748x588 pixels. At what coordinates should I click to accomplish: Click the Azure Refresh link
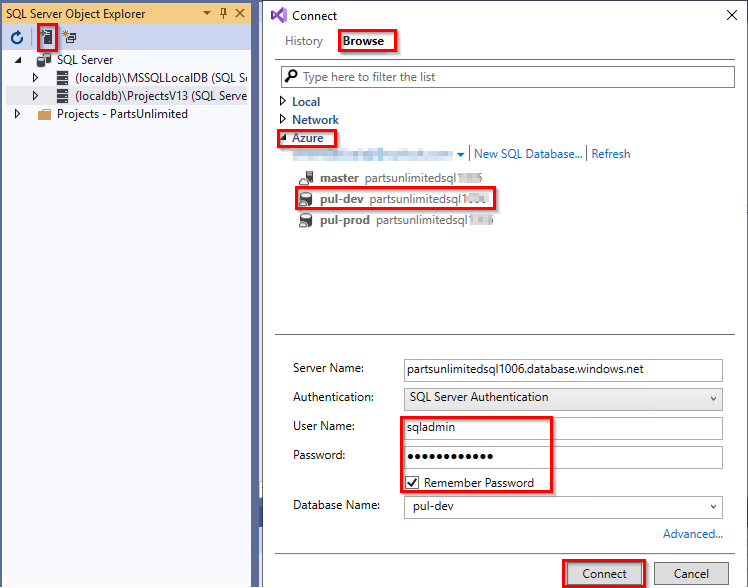click(611, 154)
